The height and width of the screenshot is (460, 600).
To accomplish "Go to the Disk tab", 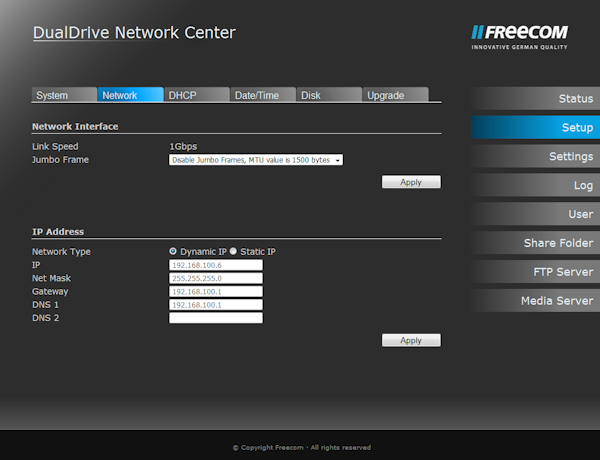I will coord(328,95).
